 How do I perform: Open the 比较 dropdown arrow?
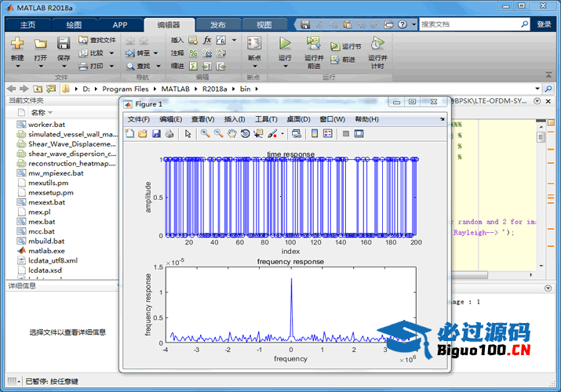point(111,53)
